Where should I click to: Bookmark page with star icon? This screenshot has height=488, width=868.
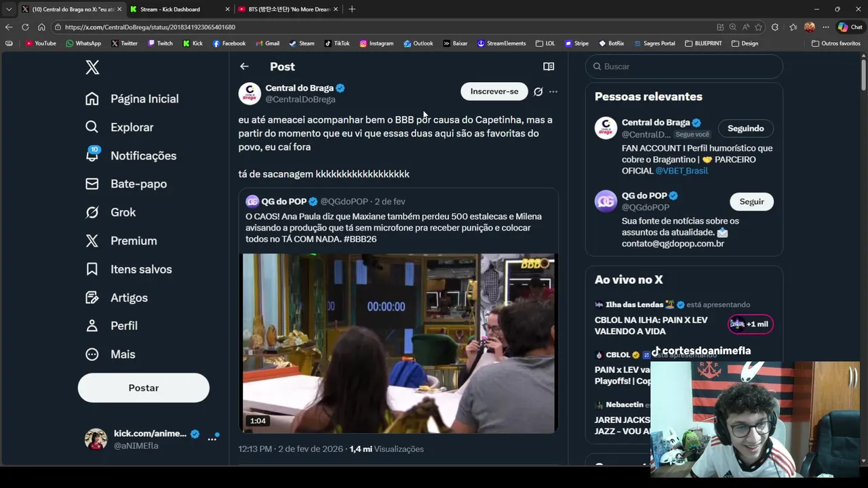(758, 27)
